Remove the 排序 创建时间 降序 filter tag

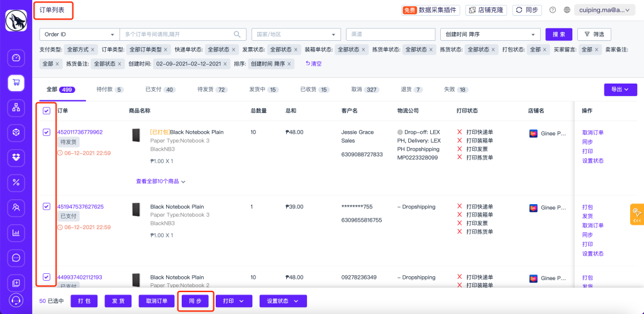(x=289, y=64)
